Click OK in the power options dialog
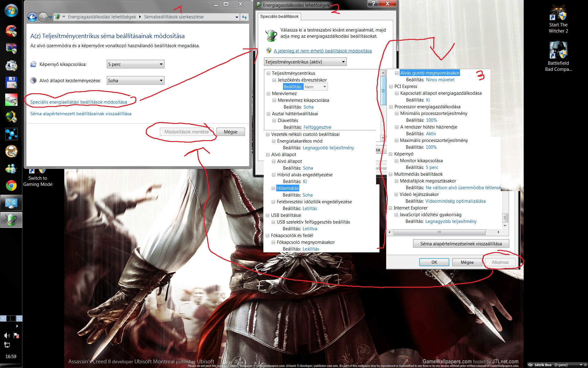 click(x=434, y=262)
